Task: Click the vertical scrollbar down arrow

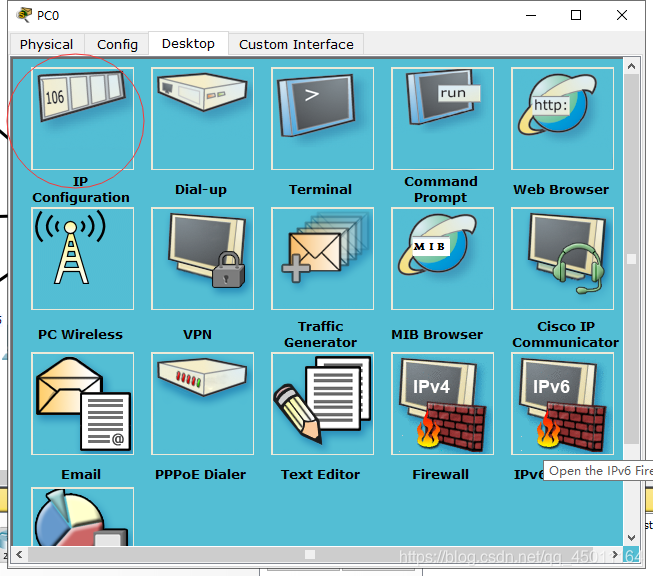Action: tap(631, 538)
